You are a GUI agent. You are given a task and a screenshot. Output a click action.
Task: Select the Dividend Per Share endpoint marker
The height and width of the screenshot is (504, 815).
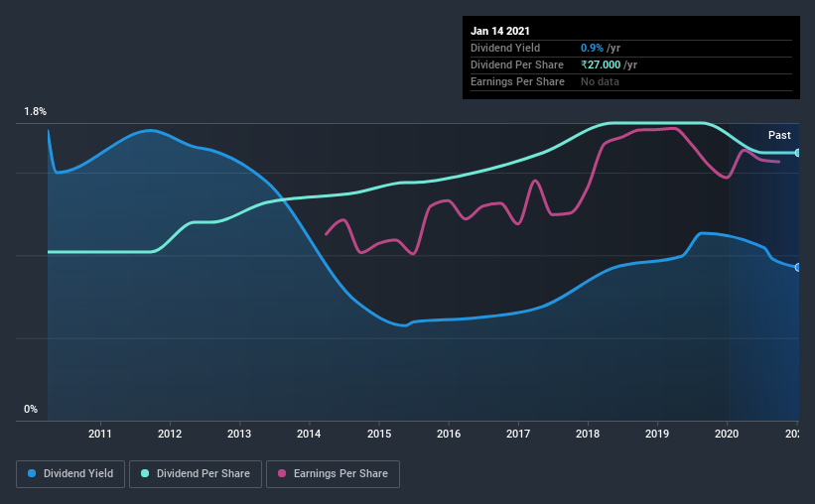point(797,153)
